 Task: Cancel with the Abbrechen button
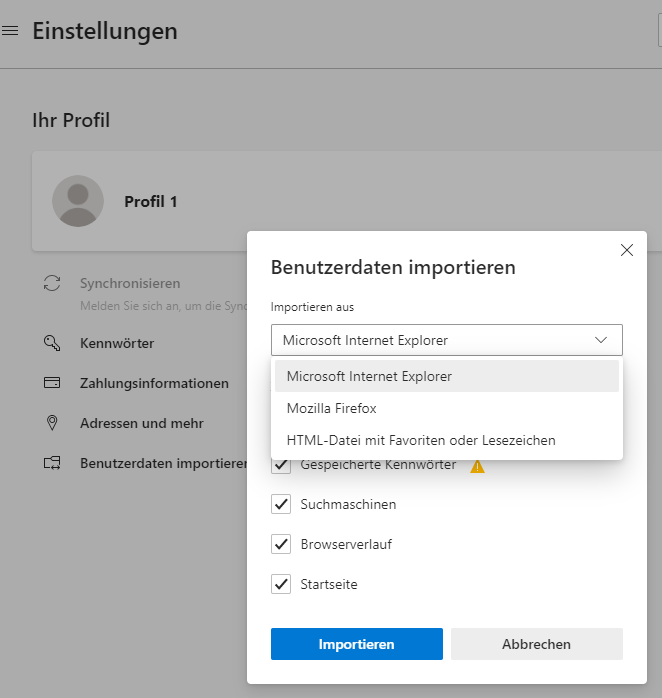point(536,644)
